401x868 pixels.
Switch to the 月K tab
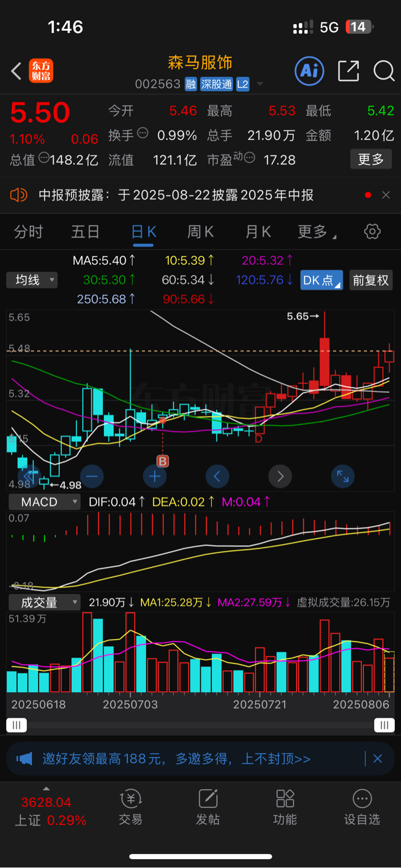click(258, 232)
